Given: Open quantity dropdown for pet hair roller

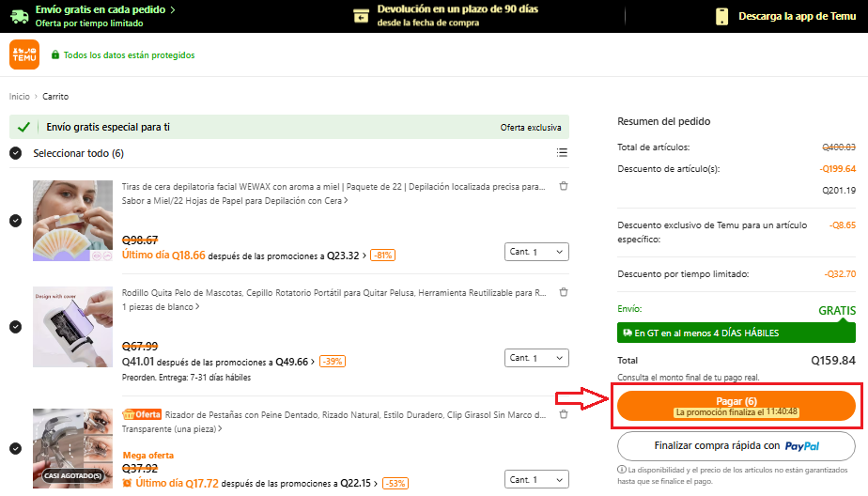Looking at the screenshot, I should coord(536,358).
